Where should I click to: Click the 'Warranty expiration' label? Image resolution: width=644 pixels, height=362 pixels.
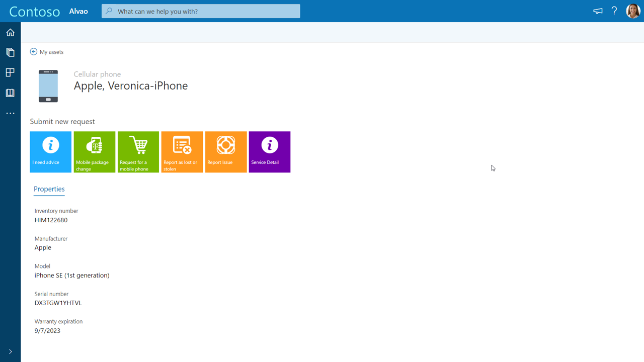tap(58, 321)
